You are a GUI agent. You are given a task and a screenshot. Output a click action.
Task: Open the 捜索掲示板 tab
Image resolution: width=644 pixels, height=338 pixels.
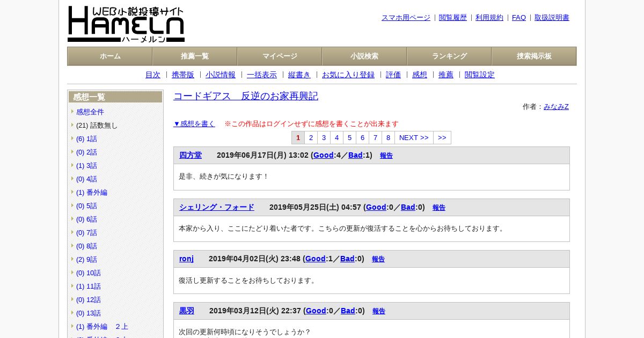click(x=534, y=56)
